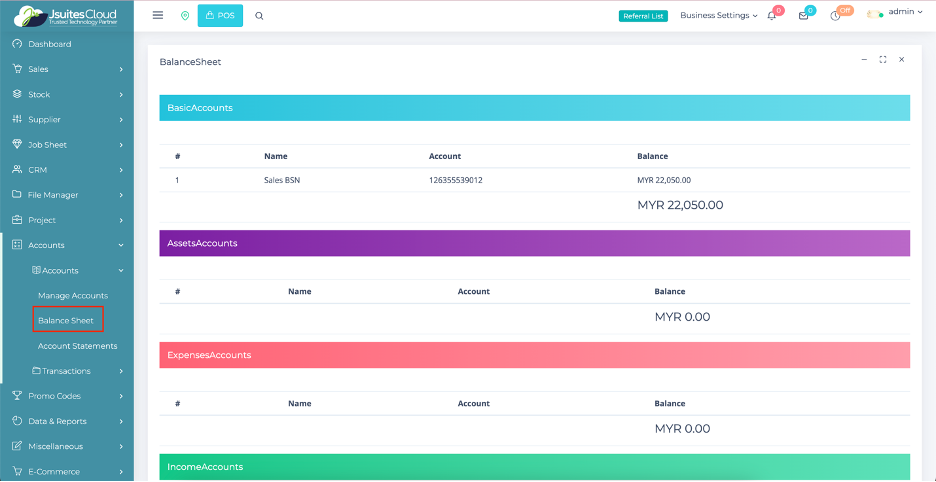Click the green location pin icon
The image size is (936, 482).
pos(185,16)
